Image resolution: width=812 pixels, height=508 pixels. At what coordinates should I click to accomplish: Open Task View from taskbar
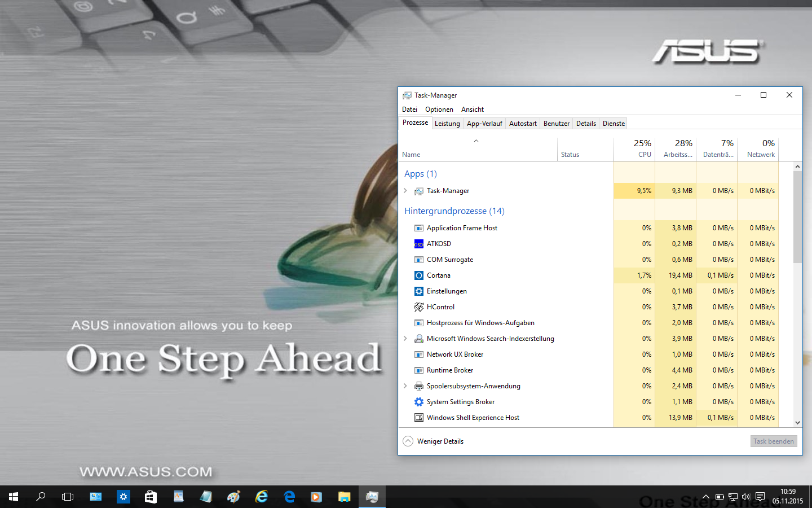pyautogui.click(x=68, y=497)
